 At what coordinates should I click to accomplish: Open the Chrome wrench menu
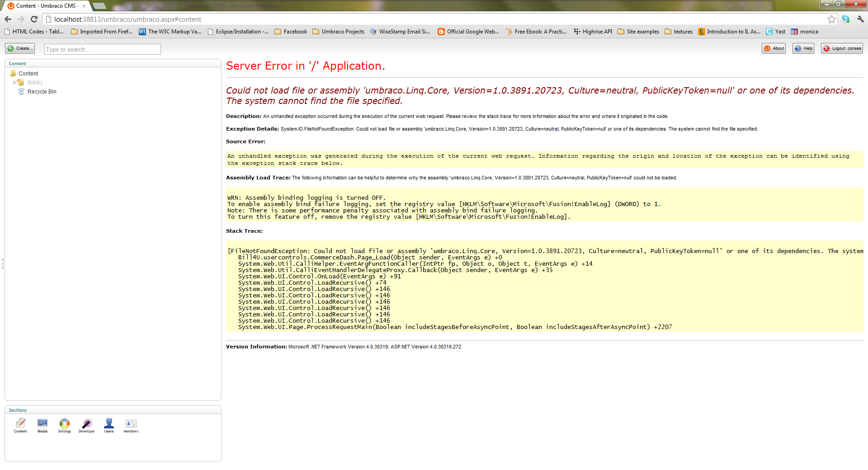pos(860,19)
